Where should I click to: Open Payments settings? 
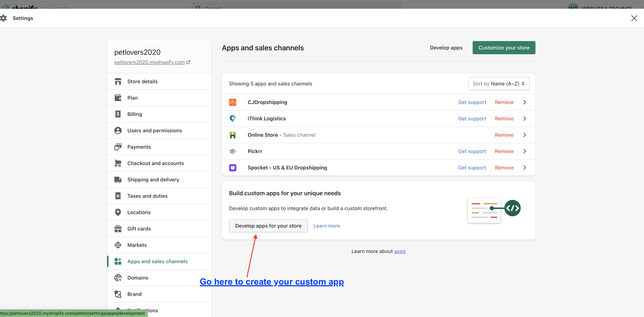click(x=159, y=147)
